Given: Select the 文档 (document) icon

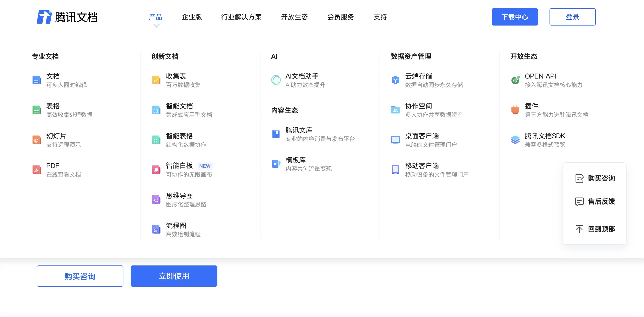Looking at the screenshot, I should point(37,80).
